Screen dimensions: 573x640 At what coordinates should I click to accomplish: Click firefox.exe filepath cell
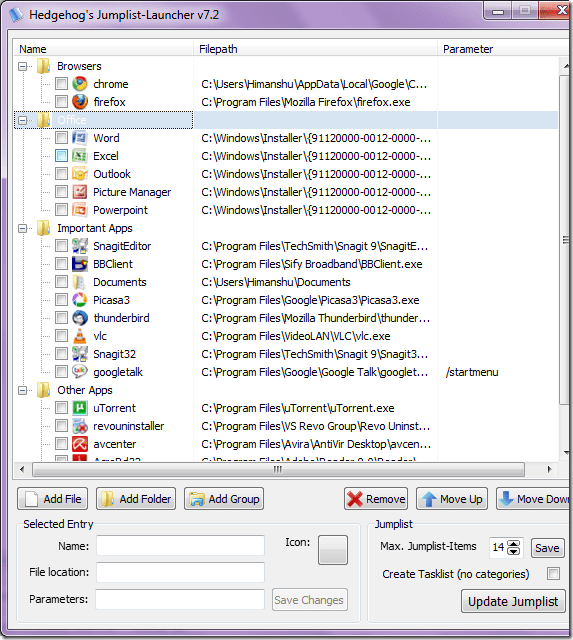tap(306, 102)
